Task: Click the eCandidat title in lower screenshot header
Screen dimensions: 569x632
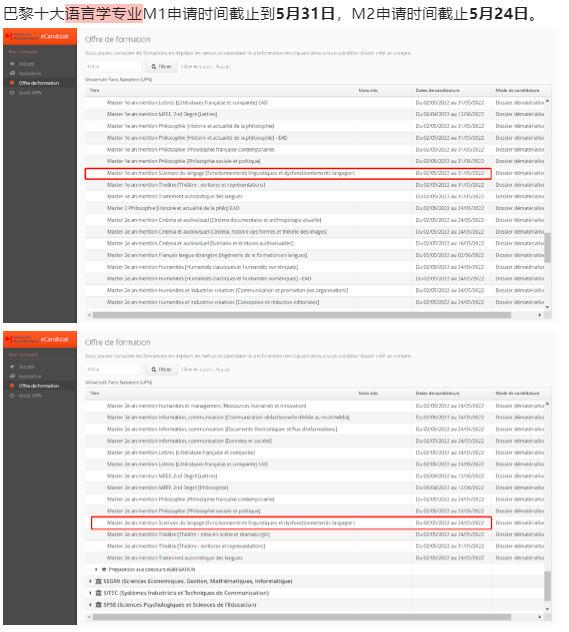Action: click(x=54, y=339)
